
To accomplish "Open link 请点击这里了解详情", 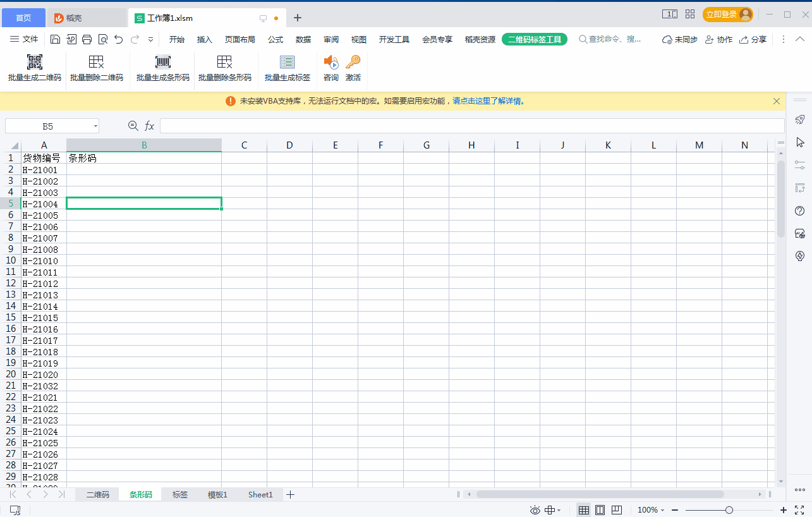I will pos(488,101).
